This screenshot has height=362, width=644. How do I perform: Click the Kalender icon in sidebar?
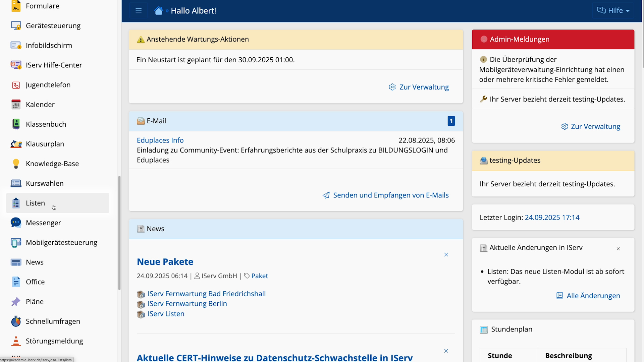(16, 105)
